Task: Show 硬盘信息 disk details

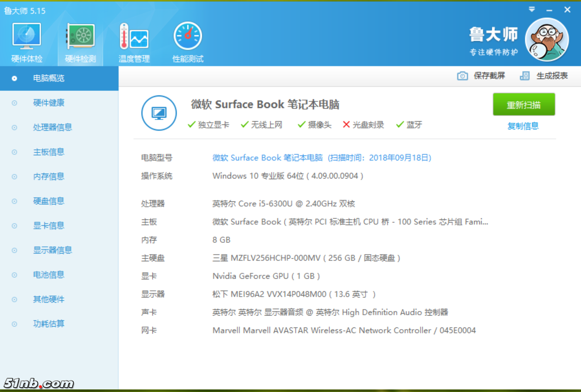Action: [48, 201]
